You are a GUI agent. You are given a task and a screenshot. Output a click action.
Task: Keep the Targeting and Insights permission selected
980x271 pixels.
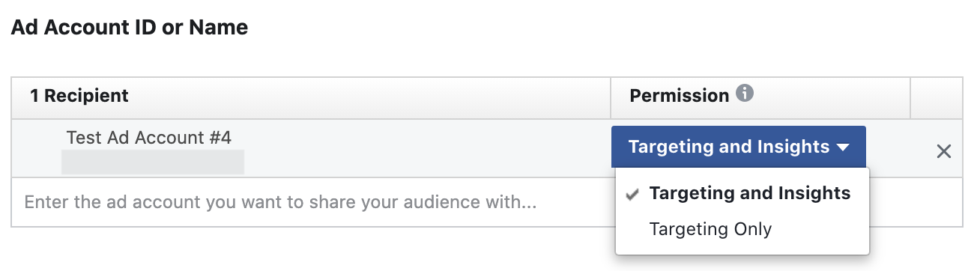749,193
